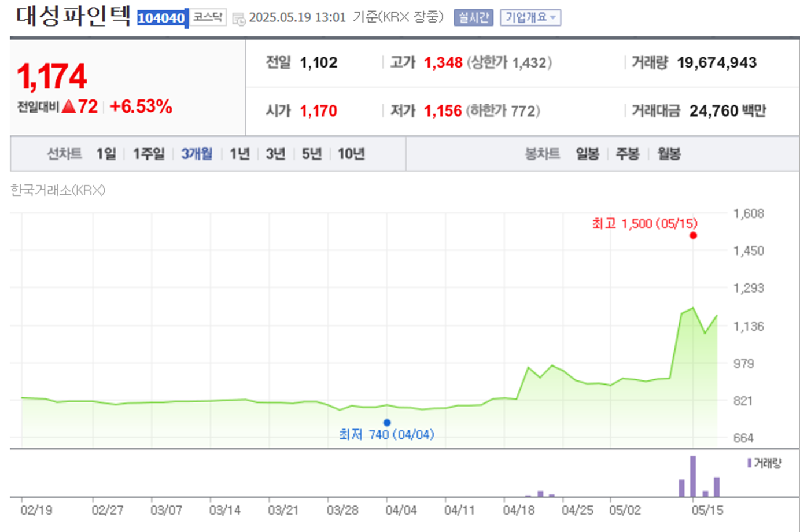800x532 pixels.
Task: Click the 봉차트 label
Action: [542, 154]
